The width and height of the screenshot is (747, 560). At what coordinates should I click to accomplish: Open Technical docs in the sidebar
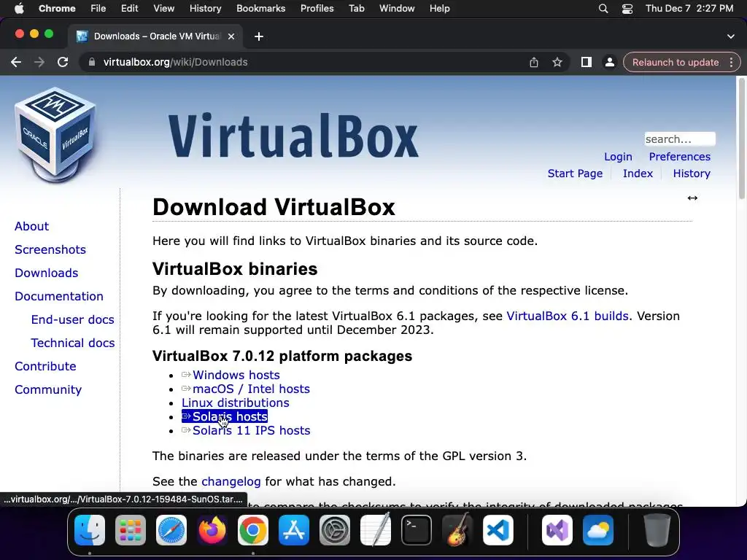point(72,343)
